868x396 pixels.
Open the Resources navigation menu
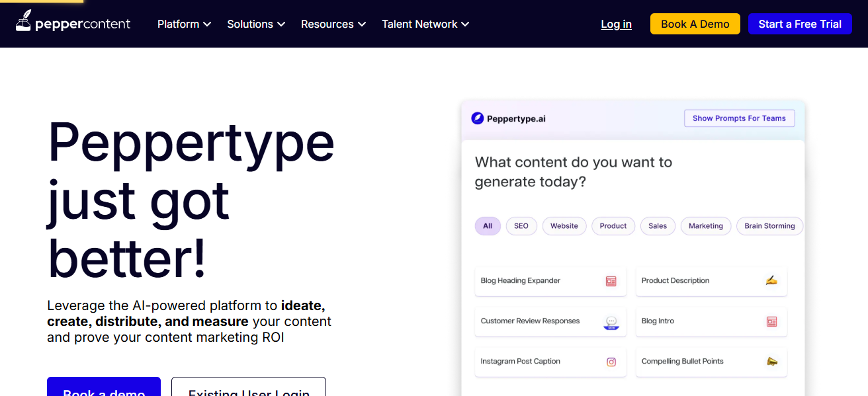click(x=333, y=24)
